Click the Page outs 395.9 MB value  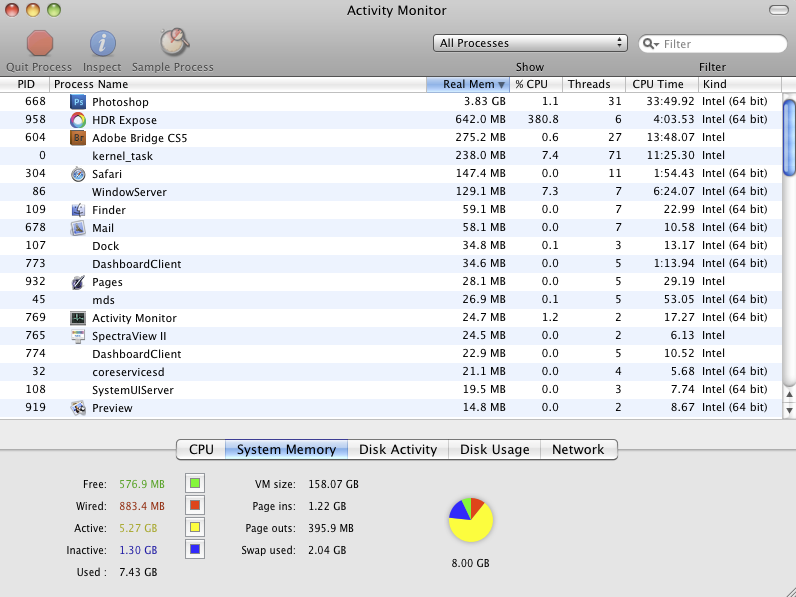tap(330, 528)
